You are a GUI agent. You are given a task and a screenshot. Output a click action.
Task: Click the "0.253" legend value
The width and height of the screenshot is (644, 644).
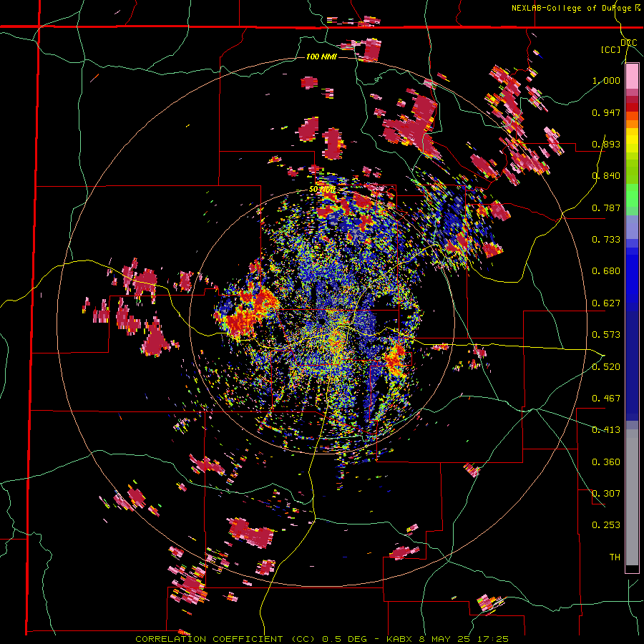tap(606, 525)
